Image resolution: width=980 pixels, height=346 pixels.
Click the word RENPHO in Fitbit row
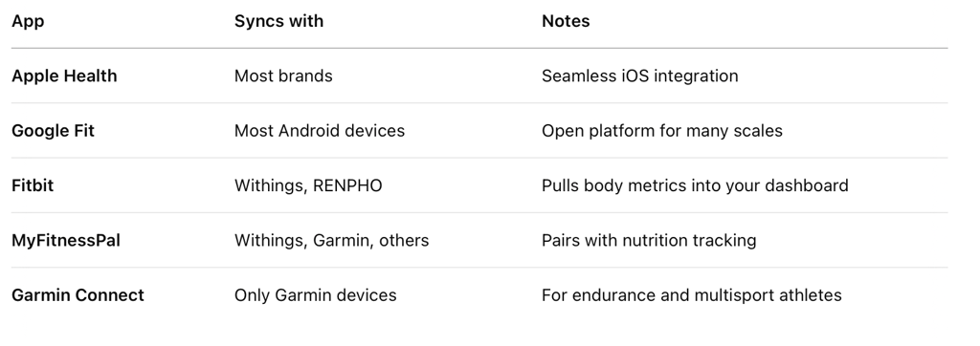pos(347,186)
